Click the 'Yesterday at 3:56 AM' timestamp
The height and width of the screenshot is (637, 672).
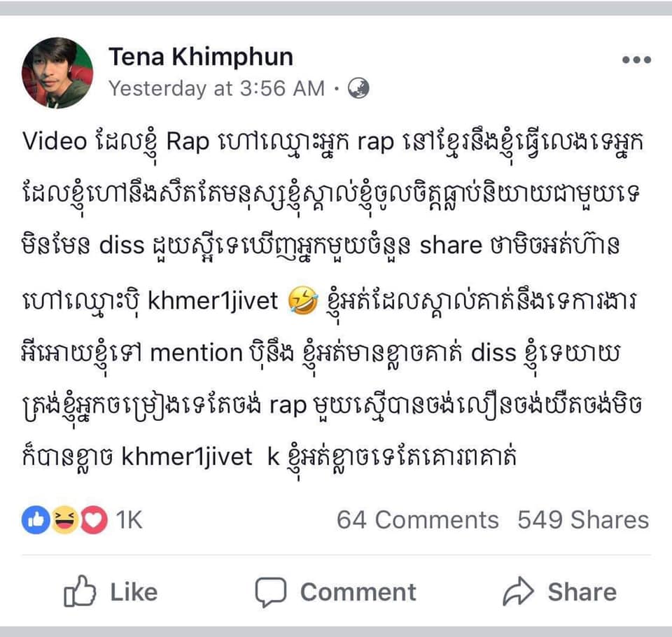click(x=217, y=88)
